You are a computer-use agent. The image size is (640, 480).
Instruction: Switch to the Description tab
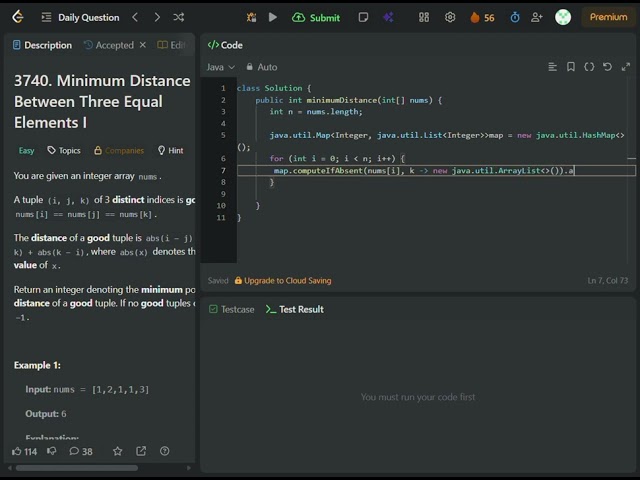point(42,45)
